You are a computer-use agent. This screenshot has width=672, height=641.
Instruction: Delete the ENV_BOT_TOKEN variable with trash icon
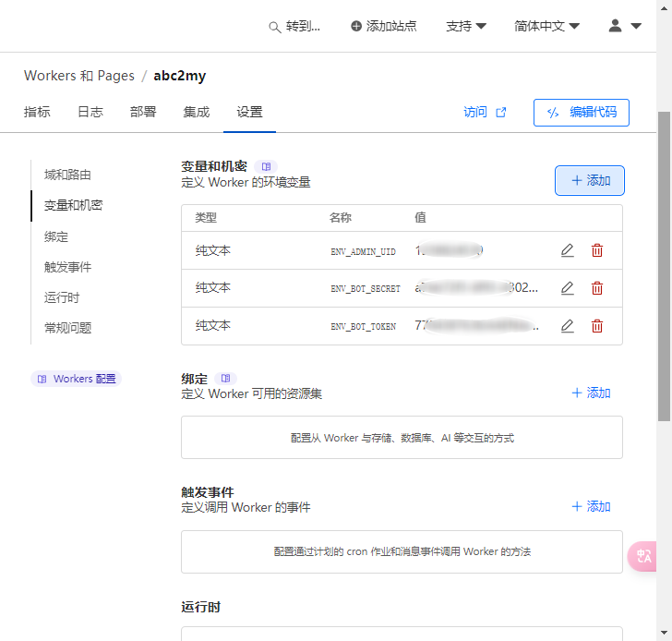coord(597,326)
